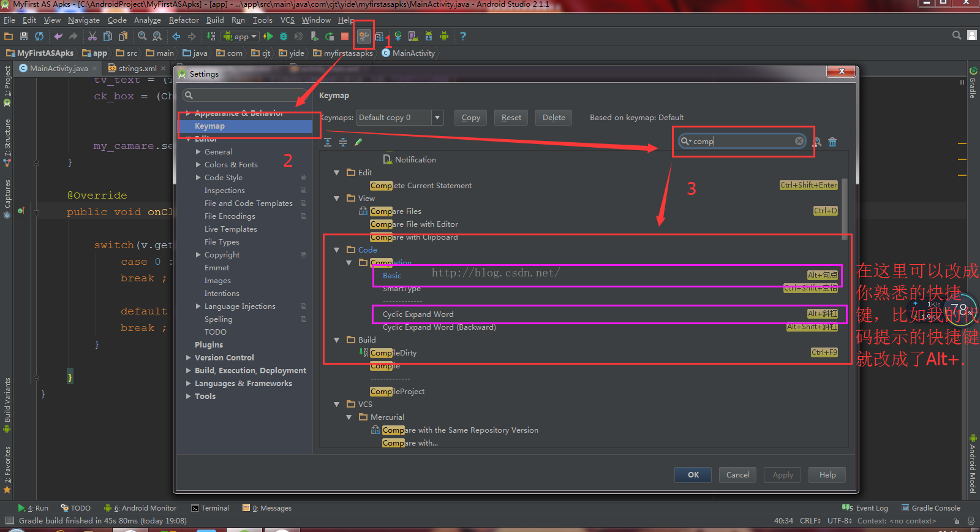Click the green Run app icon
980x532 pixels.
(x=268, y=36)
